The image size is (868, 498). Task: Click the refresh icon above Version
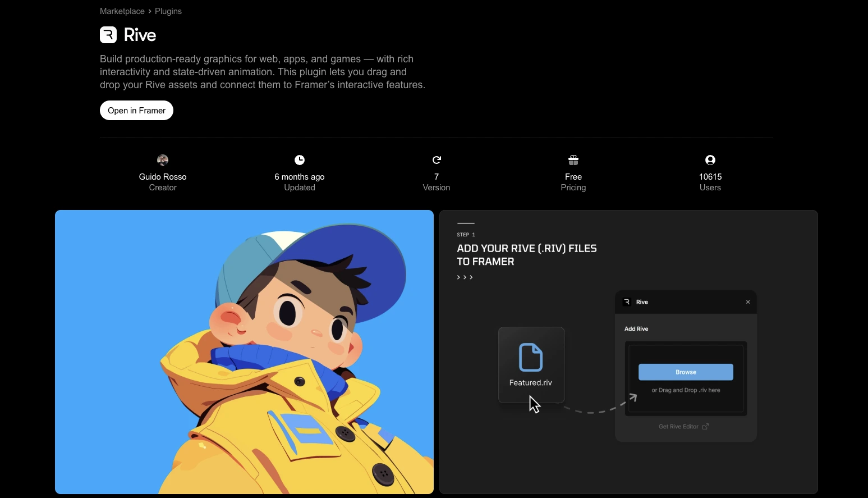click(x=436, y=160)
